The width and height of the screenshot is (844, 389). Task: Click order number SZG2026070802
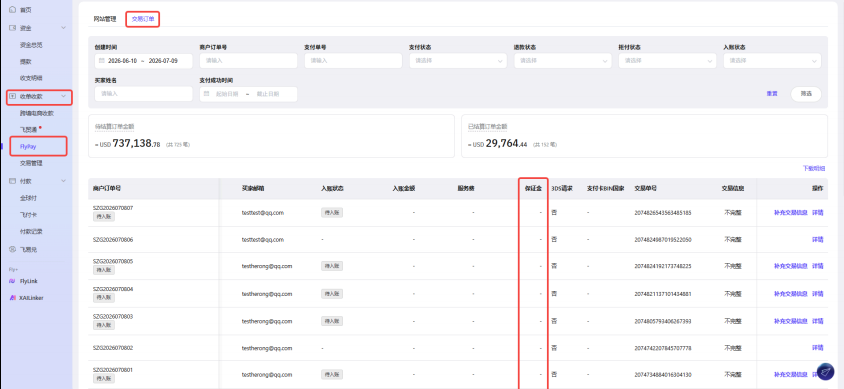113,348
